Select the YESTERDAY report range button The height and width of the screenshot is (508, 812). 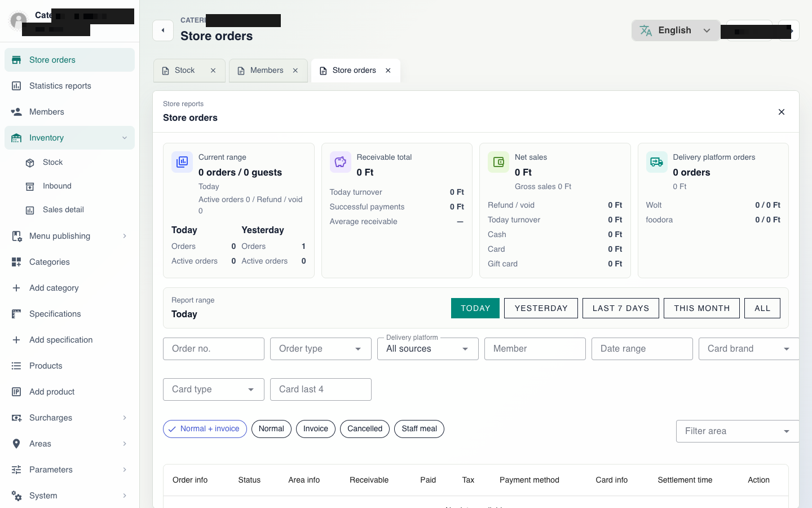541,308
